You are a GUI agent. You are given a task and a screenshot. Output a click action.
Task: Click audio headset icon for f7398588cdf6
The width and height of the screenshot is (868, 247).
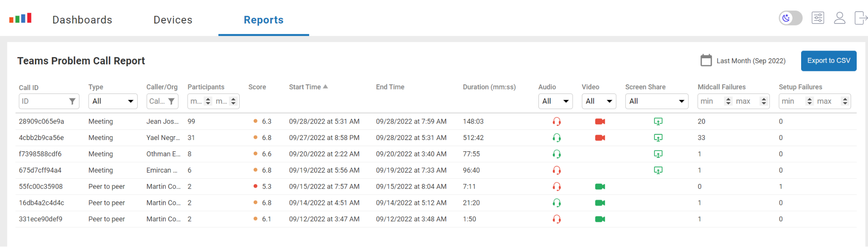pos(556,154)
